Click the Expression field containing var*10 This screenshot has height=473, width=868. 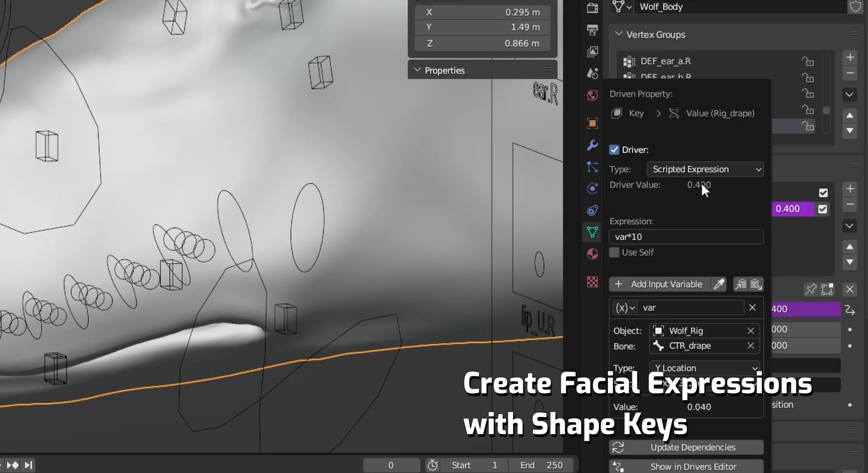click(686, 237)
